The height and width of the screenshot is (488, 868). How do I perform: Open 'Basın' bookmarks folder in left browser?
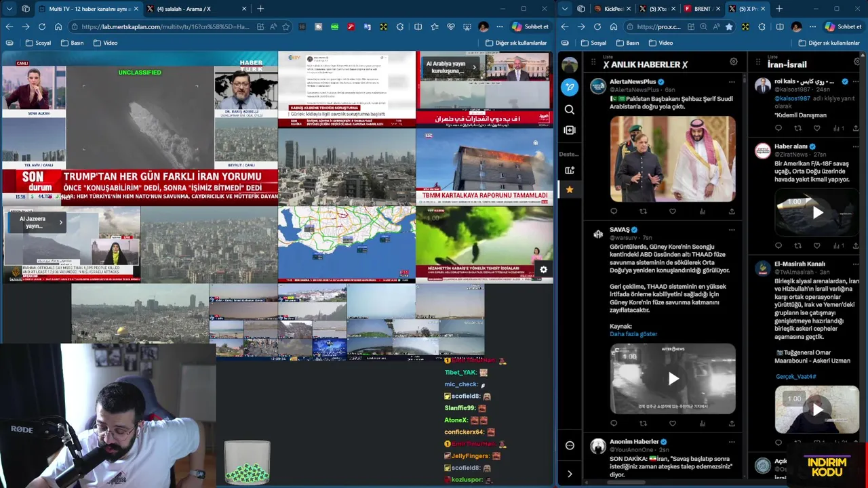(x=72, y=43)
